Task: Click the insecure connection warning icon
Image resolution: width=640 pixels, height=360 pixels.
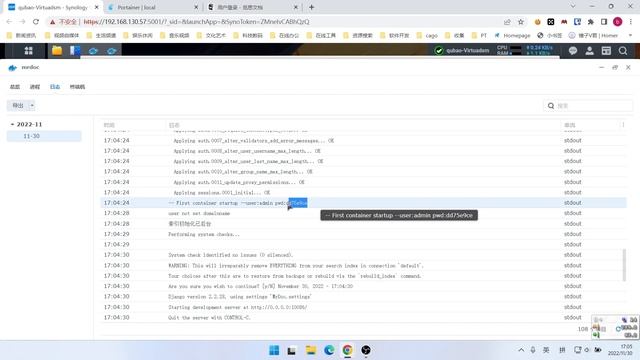Action: tap(52, 22)
